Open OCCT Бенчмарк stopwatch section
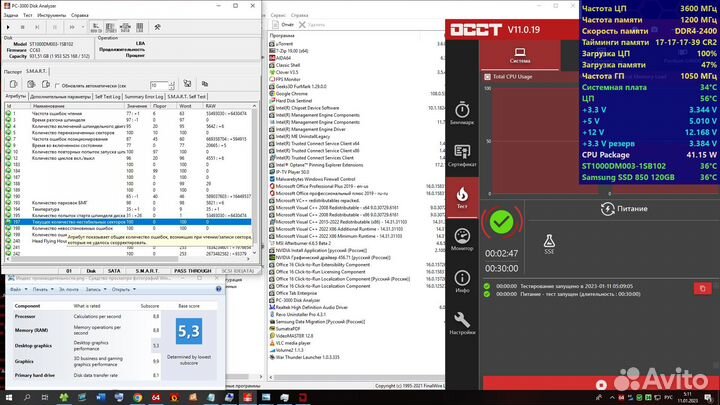The width and height of the screenshot is (720, 405). [x=462, y=113]
